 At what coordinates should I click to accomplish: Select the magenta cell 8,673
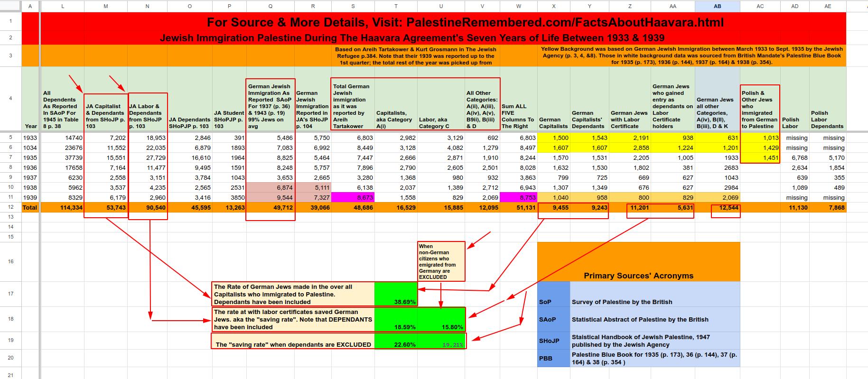353,197
